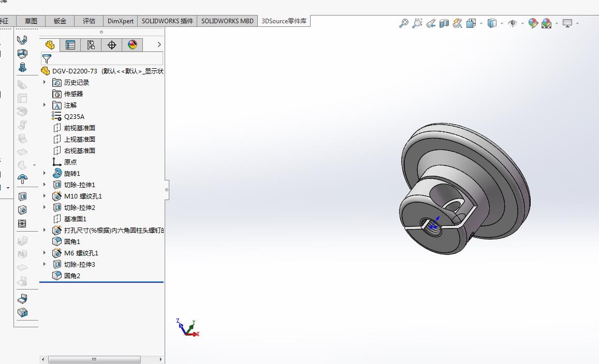
Task: Open the SOLIDWORKS 插件 tab
Action: (x=167, y=21)
